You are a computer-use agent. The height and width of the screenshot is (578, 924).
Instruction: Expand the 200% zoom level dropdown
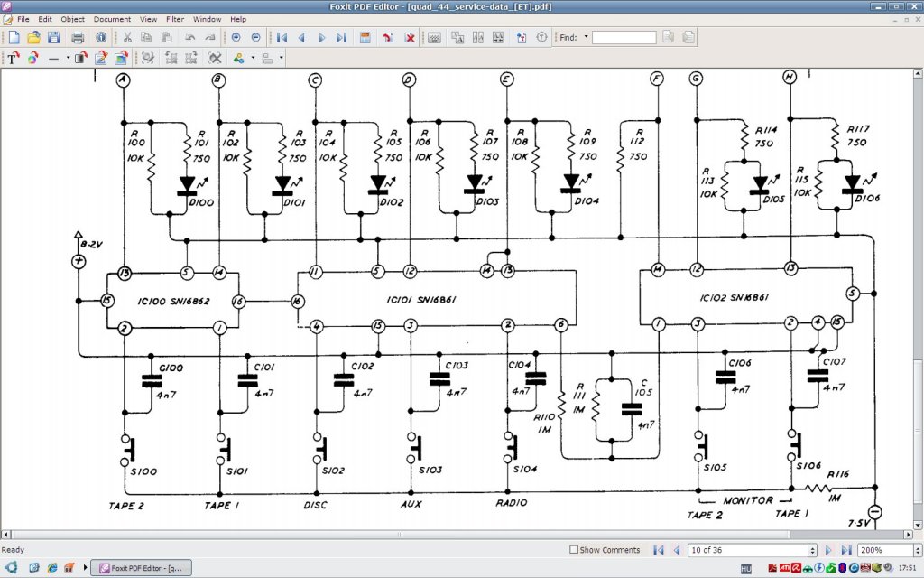click(x=918, y=550)
